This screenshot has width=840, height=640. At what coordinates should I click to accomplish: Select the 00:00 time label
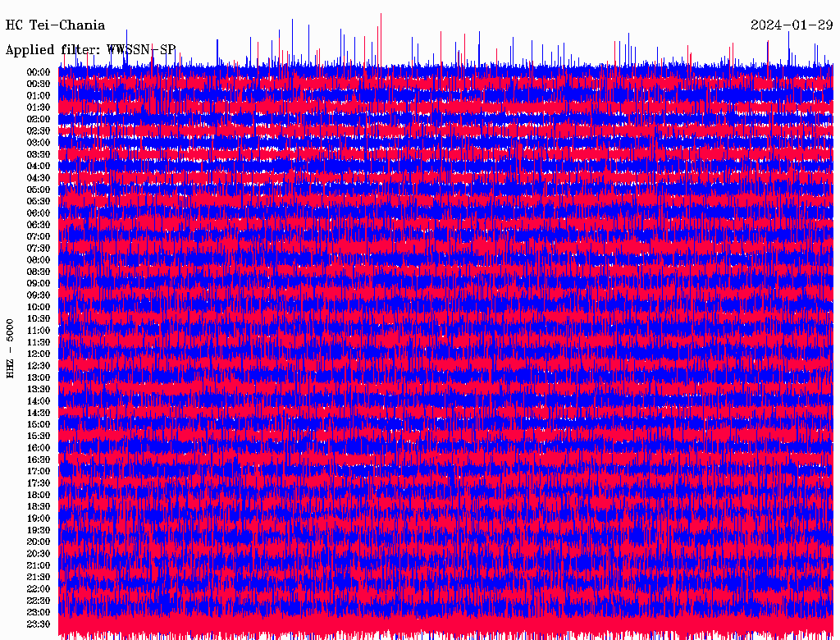(39, 72)
